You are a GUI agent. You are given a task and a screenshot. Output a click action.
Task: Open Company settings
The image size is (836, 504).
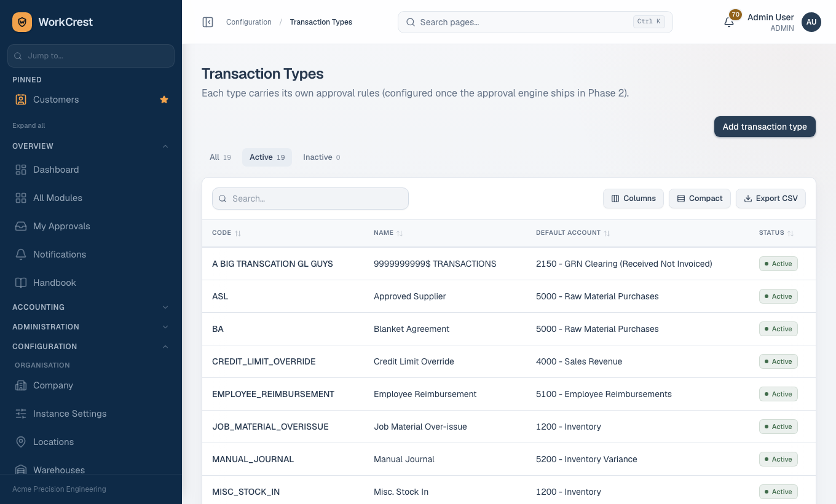click(91, 385)
